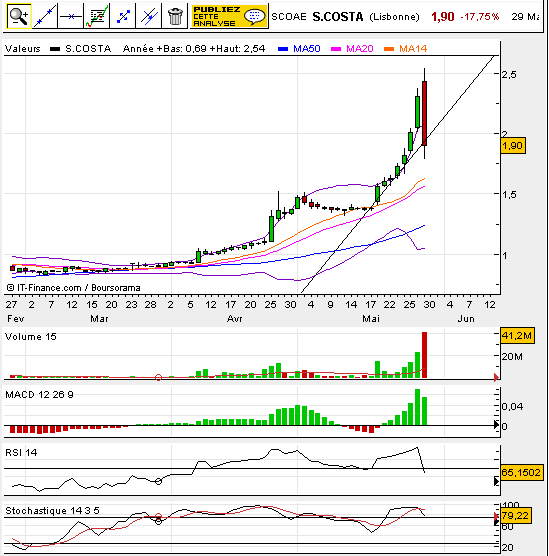Click the Valeurs label

click(x=23, y=49)
